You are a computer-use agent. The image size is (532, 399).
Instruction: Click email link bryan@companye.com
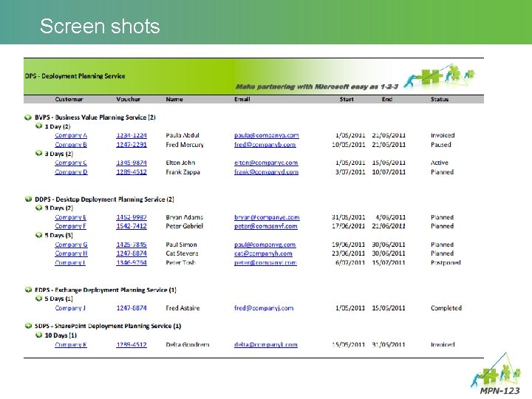tap(267, 217)
